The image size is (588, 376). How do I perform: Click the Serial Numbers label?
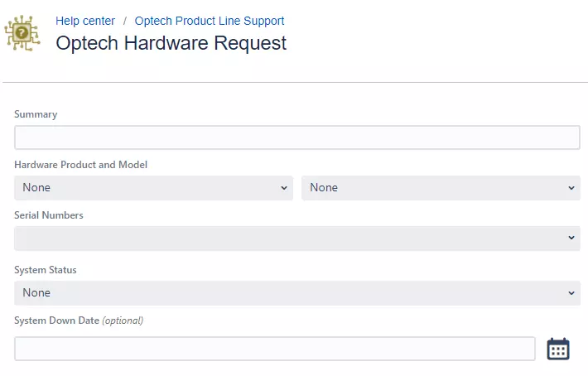point(49,215)
